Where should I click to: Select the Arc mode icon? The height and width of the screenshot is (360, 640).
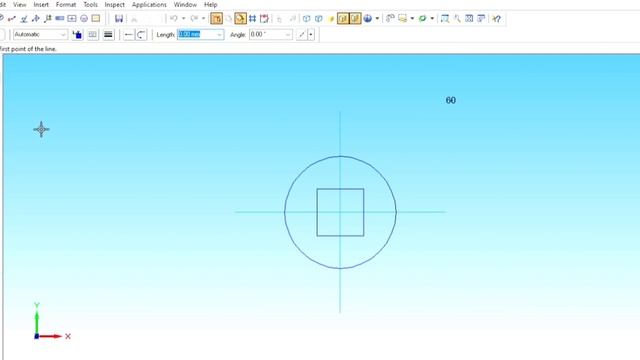click(141, 35)
